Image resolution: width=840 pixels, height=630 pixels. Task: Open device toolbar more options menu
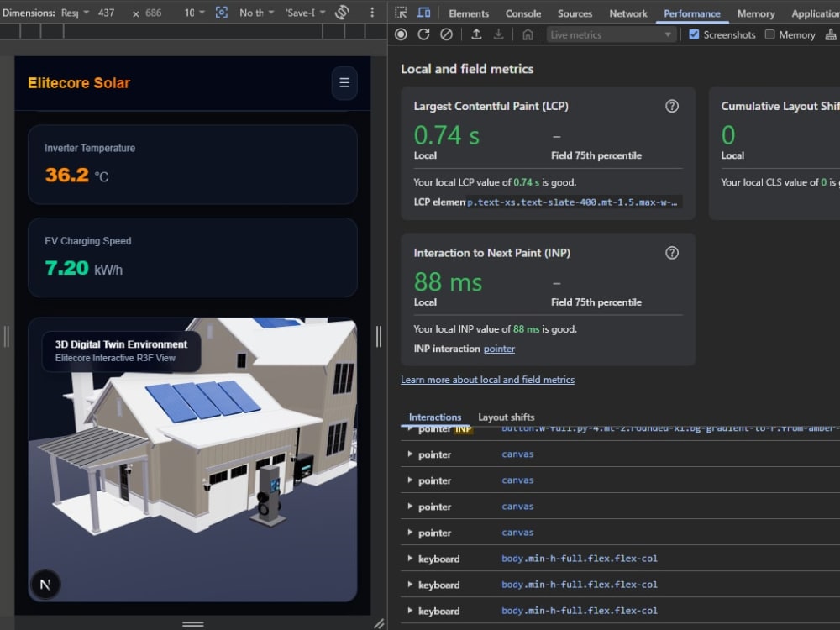[x=372, y=13]
